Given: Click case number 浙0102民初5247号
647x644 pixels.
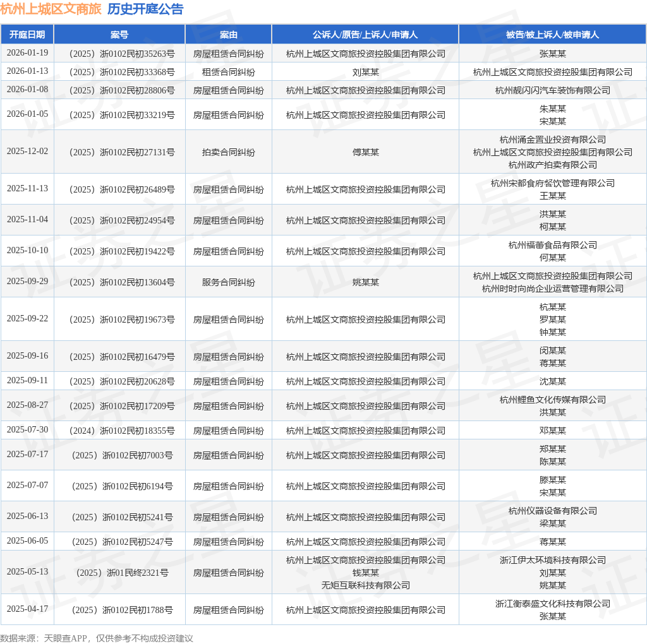Looking at the screenshot, I should [122, 542].
